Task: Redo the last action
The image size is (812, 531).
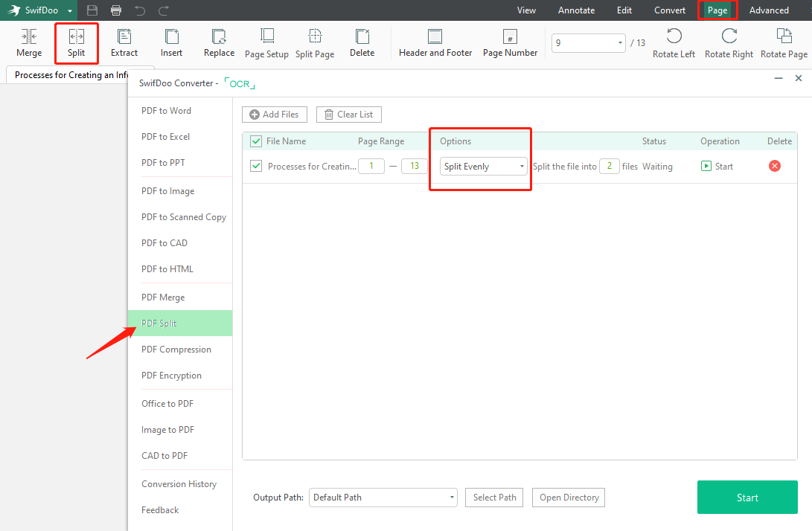Action: pyautogui.click(x=164, y=10)
